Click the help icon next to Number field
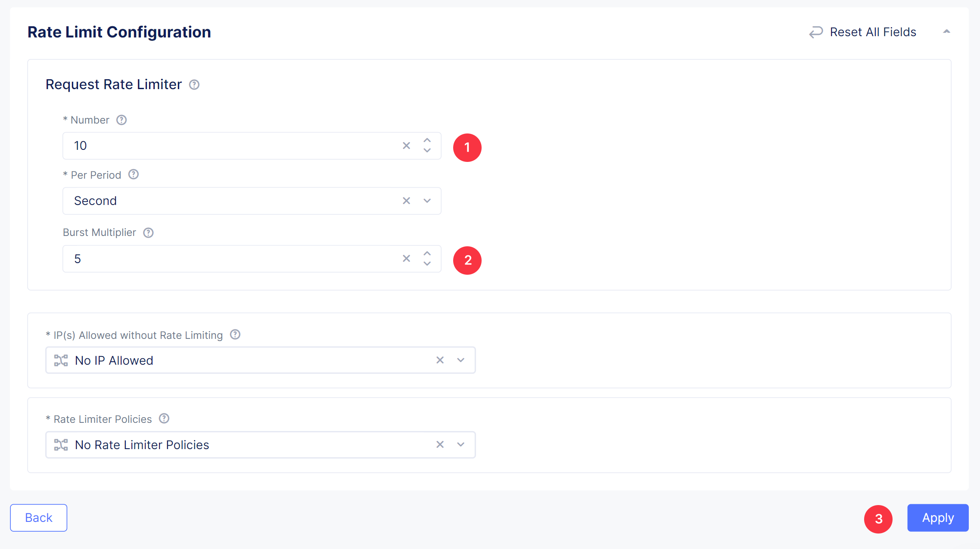The height and width of the screenshot is (549, 980). (121, 120)
